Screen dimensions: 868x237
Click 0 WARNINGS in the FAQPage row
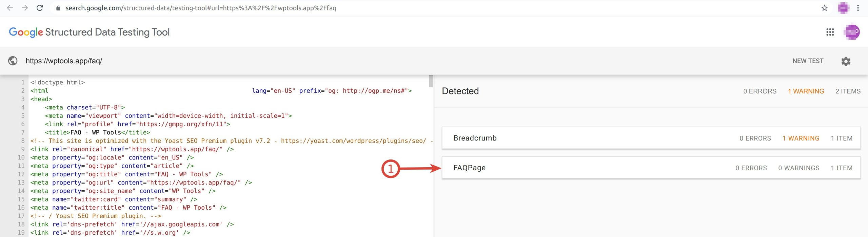799,168
